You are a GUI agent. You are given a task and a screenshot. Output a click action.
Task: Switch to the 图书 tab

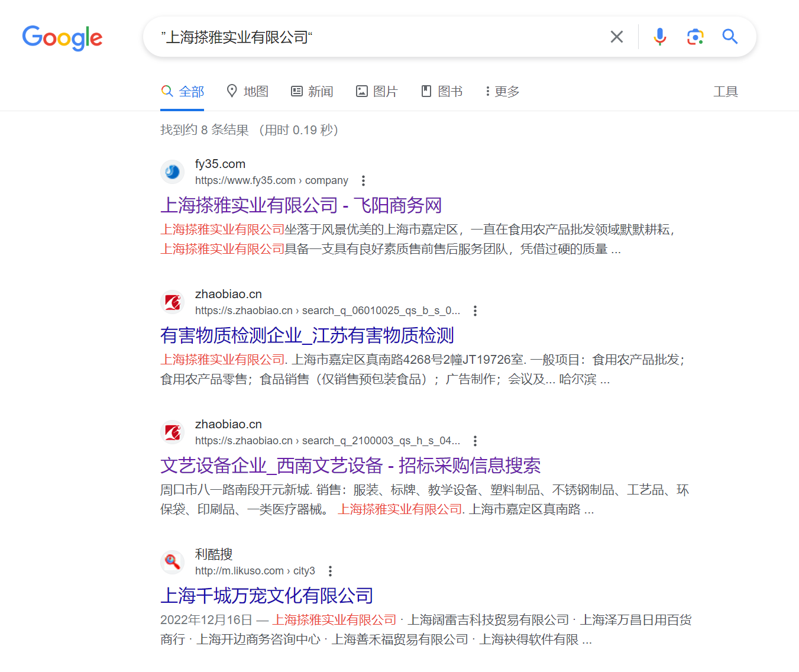coord(442,92)
